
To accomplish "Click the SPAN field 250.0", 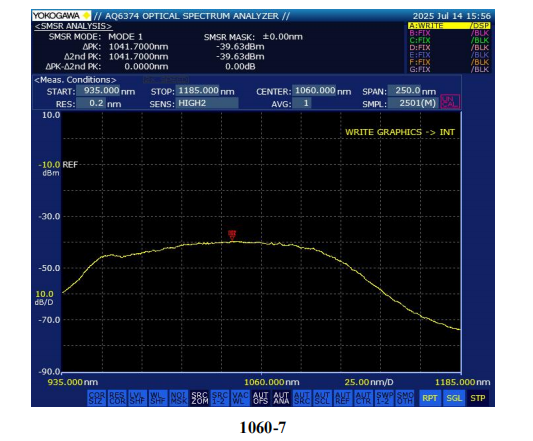I will (x=405, y=90).
